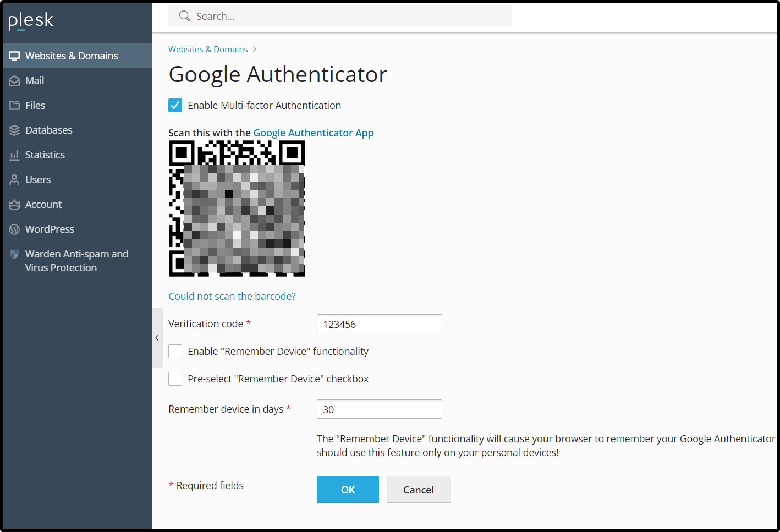This screenshot has width=780, height=532.
Task: Open Websites & Domains in sidebar
Action: coord(77,56)
